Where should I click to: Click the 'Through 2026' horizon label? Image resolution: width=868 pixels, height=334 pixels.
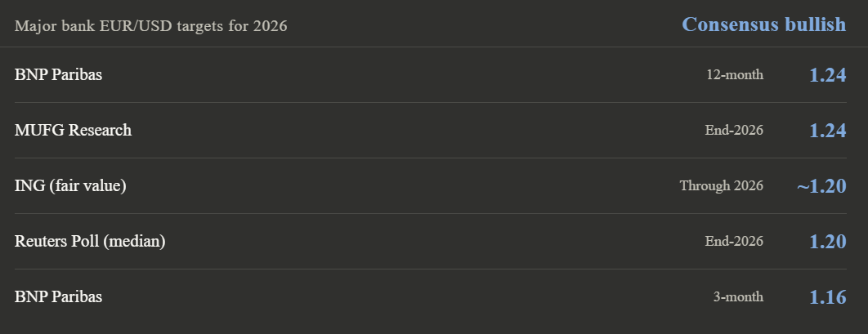pos(721,186)
